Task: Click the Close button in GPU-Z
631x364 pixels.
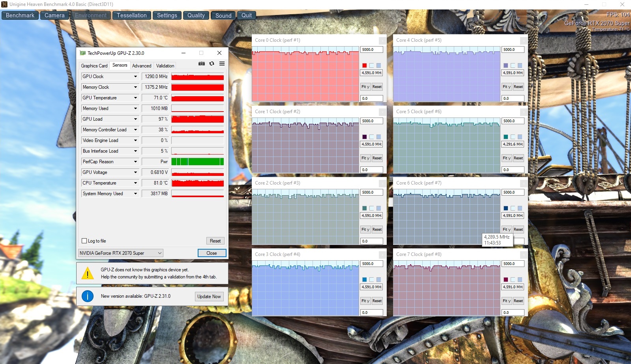Action: [x=212, y=253]
